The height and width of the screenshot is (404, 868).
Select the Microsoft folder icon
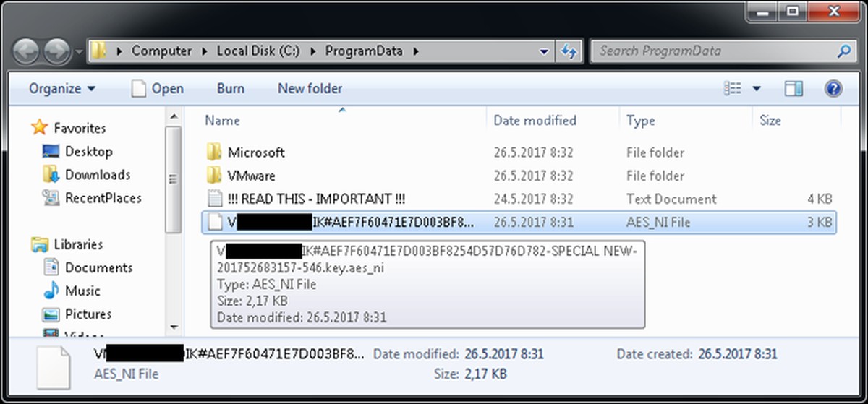click(x=213, y=152)
